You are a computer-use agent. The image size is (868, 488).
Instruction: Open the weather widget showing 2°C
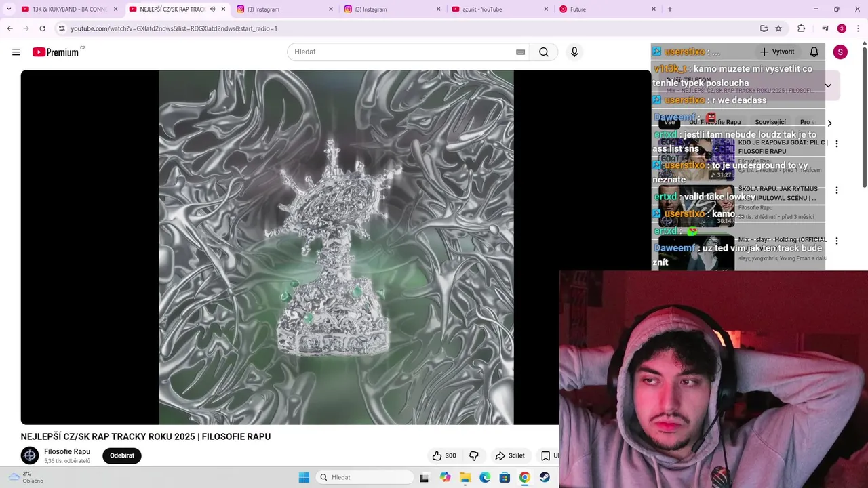point(26,477)
